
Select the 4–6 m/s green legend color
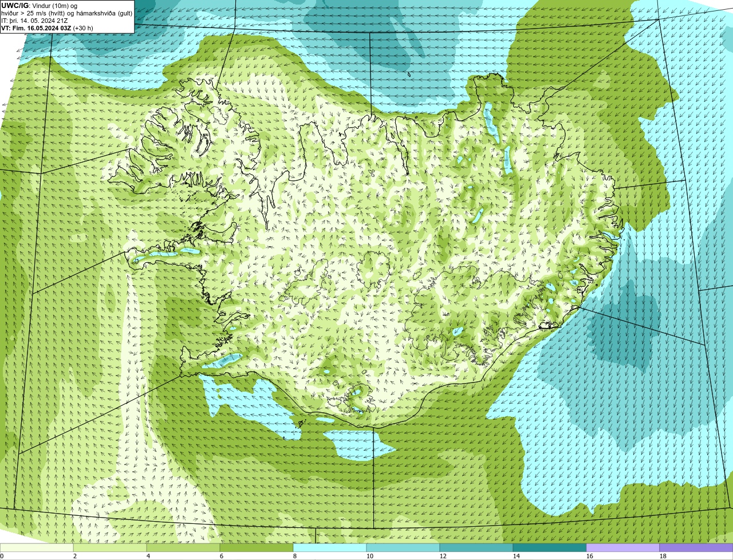[x=183, y=547]
